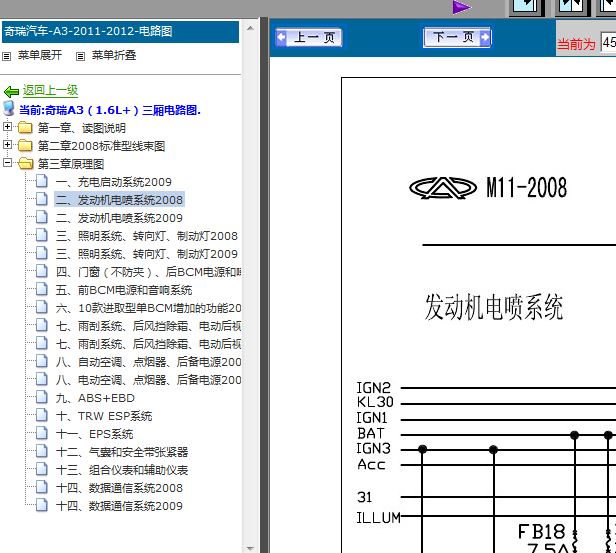Click document icon next to 十、TRW ESP系统

(42, 416)
